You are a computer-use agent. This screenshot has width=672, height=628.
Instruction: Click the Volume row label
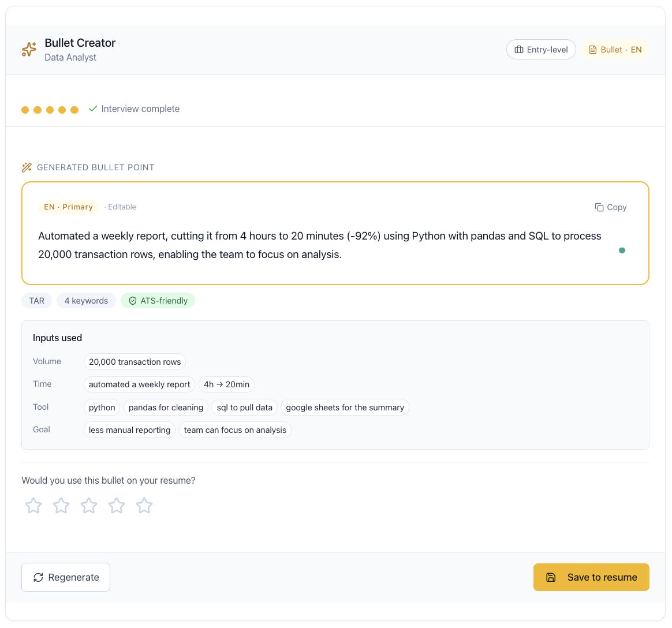[47, 361]
